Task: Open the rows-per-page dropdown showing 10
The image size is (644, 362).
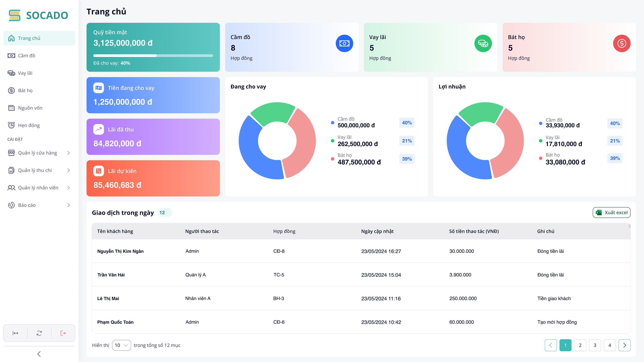Action: click(121, 345)
